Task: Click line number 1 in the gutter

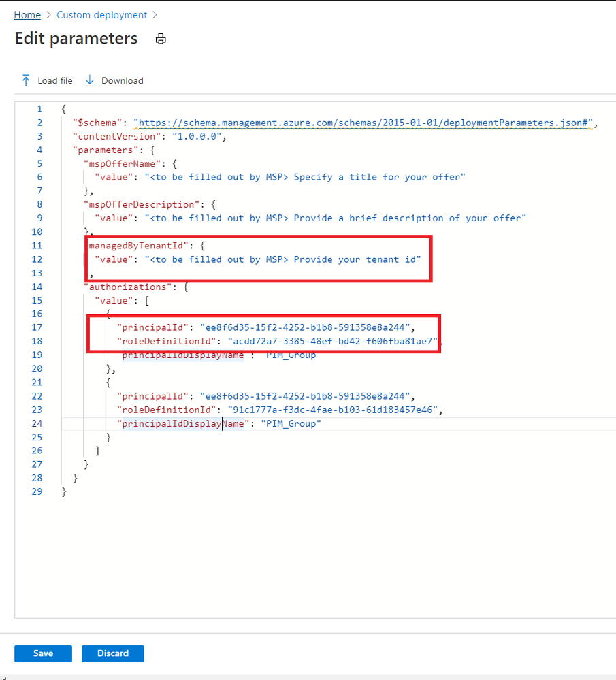Action: click(x=39, y=109)
